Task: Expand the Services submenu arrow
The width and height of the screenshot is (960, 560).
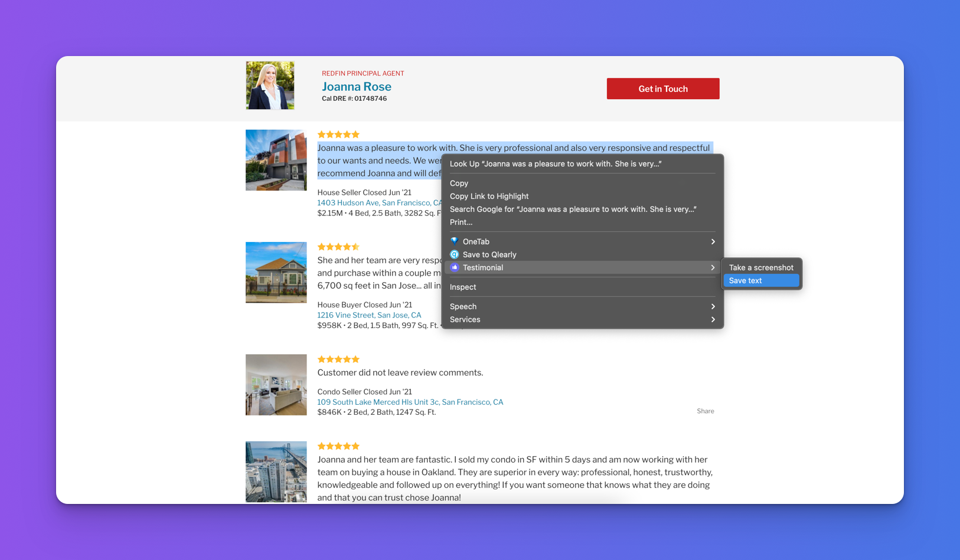Action: pos(713,319)
